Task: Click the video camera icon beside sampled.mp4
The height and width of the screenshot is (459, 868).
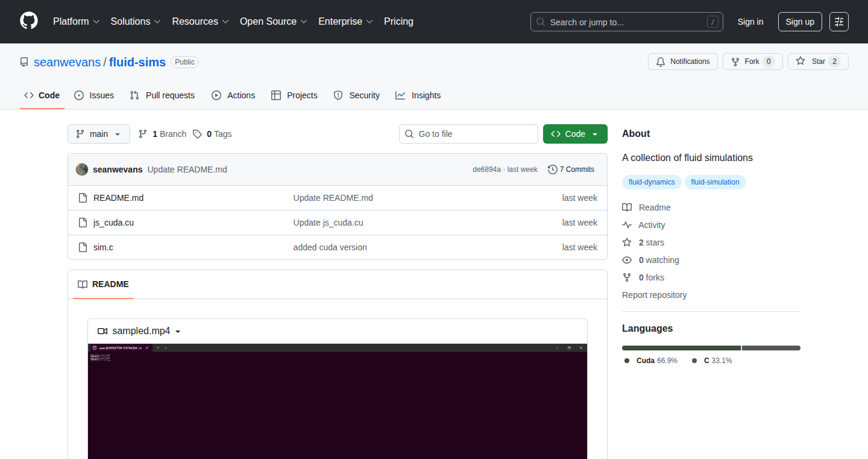Action: click(102, 331)
